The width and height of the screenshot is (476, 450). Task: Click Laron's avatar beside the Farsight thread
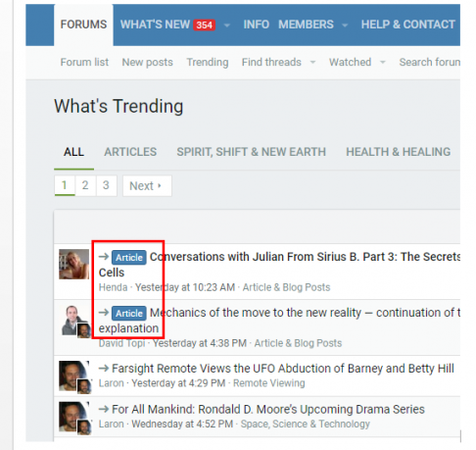point(74,376)
